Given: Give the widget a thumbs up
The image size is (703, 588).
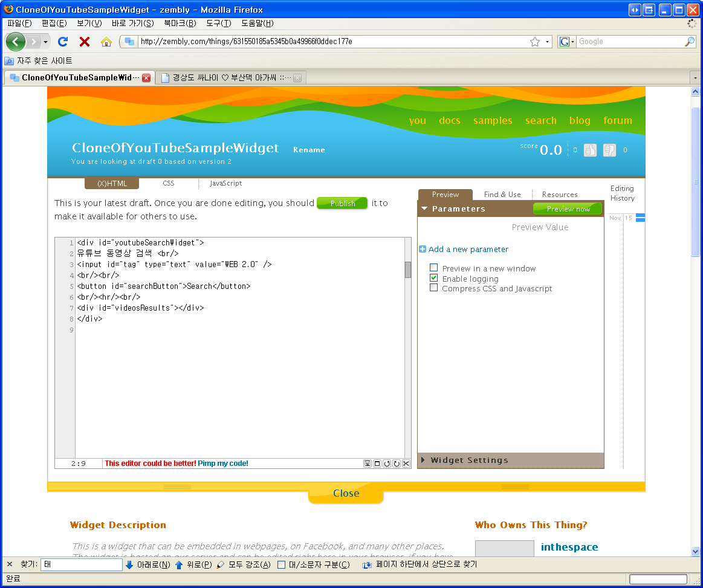Looking at the screenshot, I should pos(590,150).
